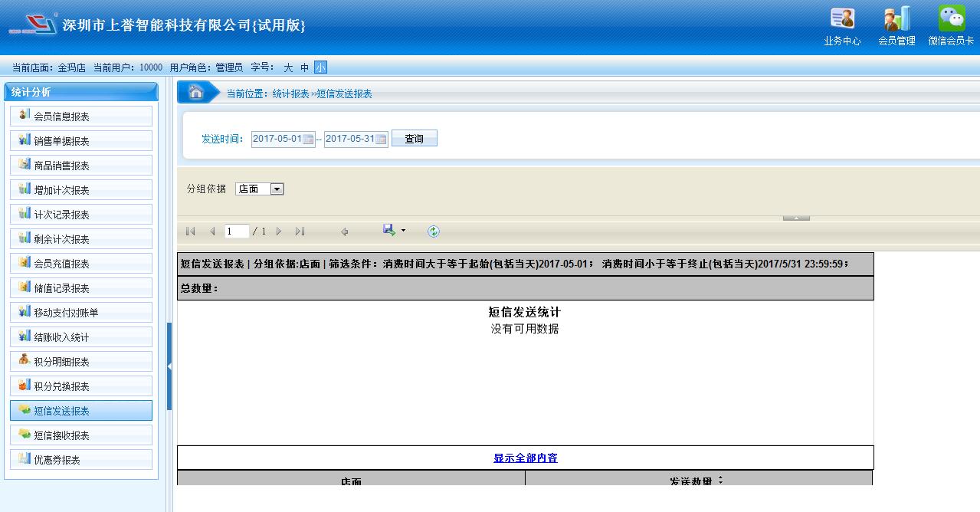Click the home icon in the breadcrumb
The image size is (980, 512).
195,93
